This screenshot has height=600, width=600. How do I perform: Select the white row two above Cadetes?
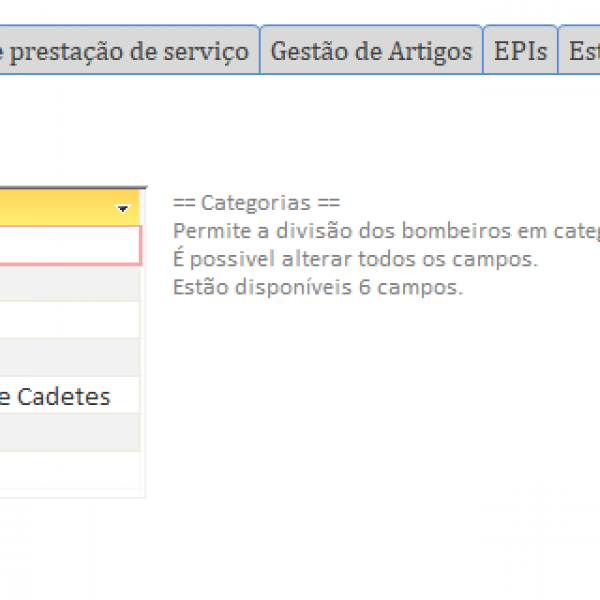68,320
